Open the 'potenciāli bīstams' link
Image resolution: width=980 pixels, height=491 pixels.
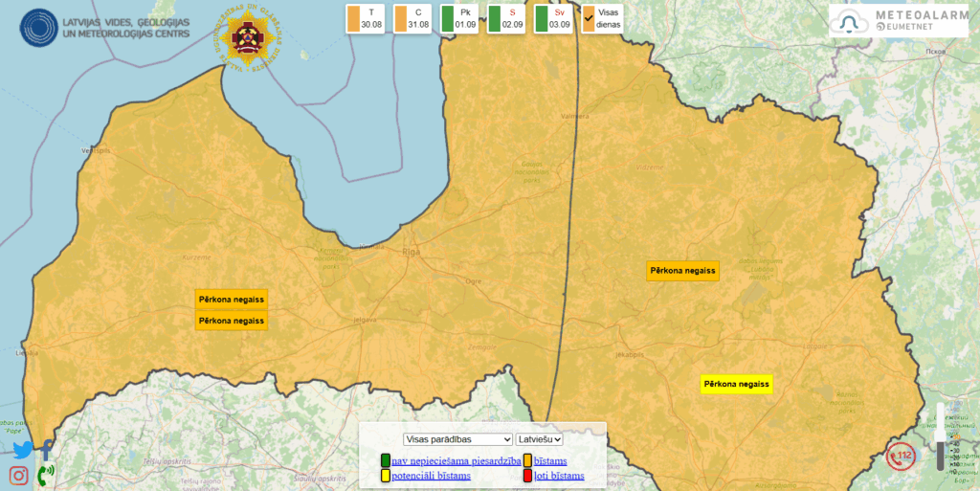click(x=431, y=475)
